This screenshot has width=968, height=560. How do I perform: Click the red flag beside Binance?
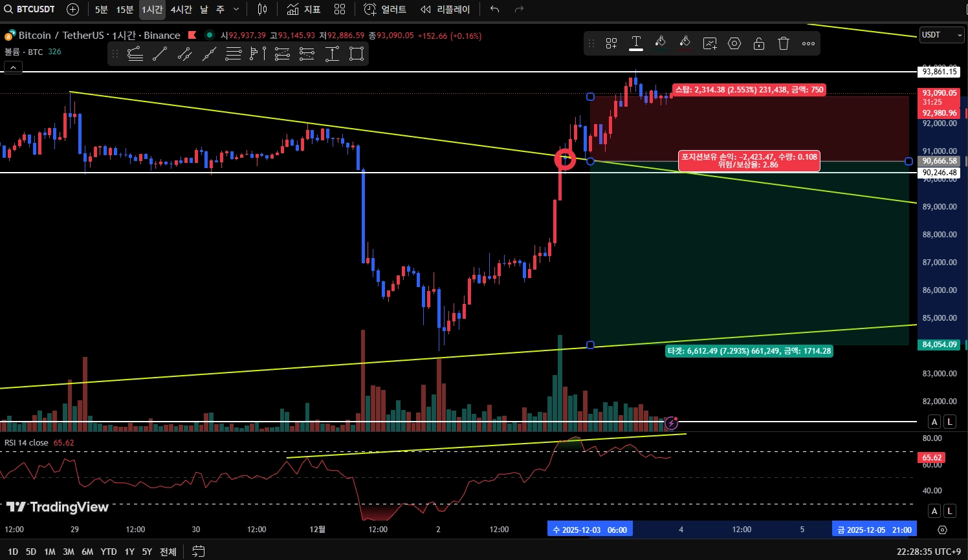click(x=192, y=35)
